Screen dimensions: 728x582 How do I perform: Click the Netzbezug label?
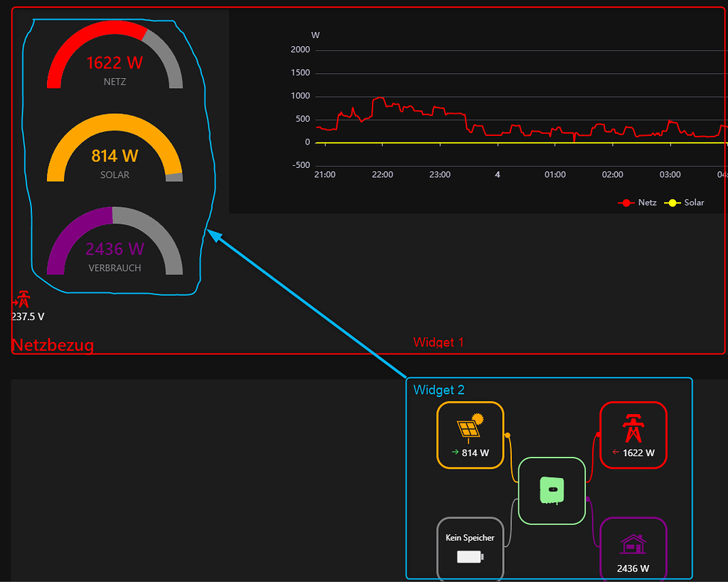pyautogui.click(x=53, y=345)
